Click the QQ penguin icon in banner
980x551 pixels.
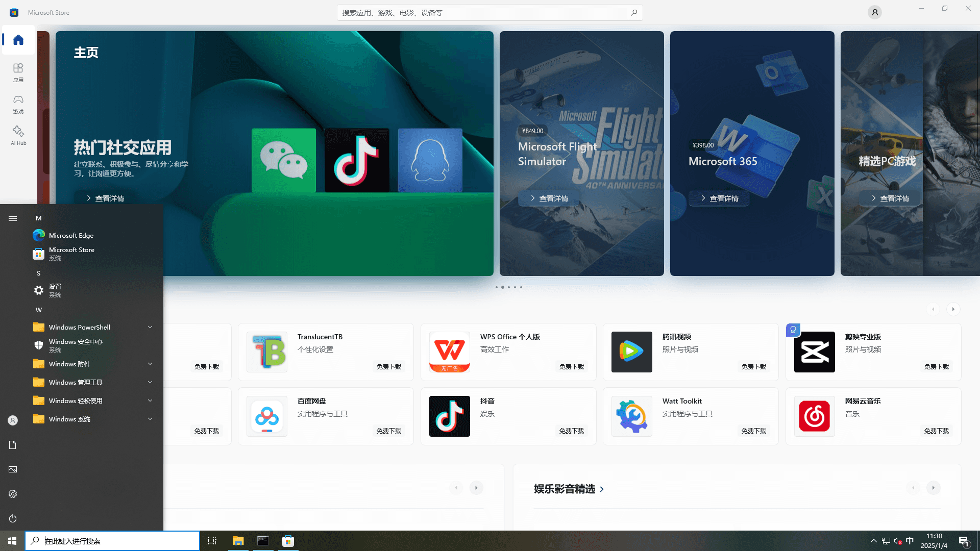coord(430,160)
